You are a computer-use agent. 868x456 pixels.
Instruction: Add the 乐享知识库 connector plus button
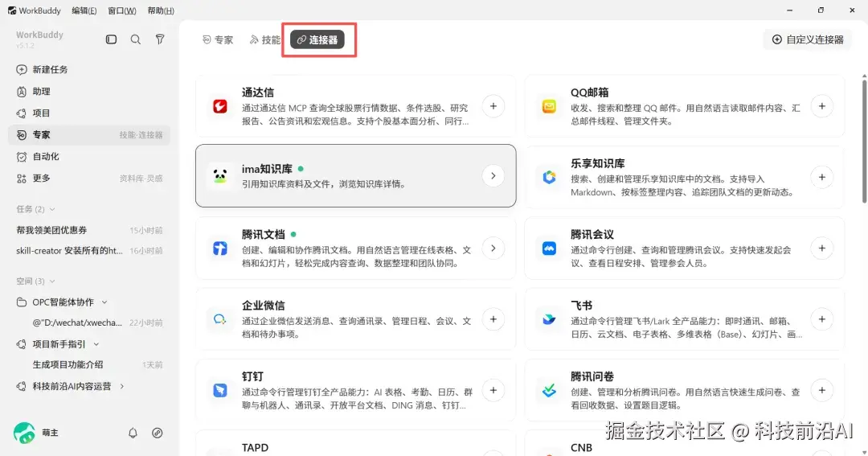[x=822, y=177]
